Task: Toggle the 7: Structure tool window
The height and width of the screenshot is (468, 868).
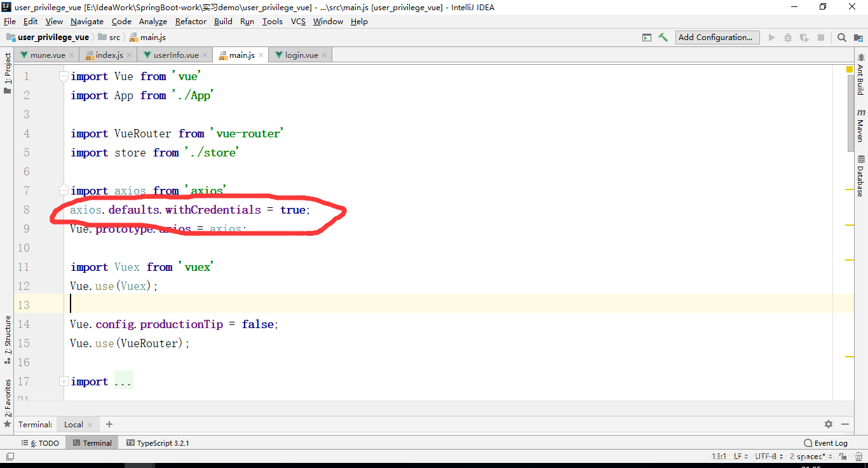Action: [x=8, y=340]
